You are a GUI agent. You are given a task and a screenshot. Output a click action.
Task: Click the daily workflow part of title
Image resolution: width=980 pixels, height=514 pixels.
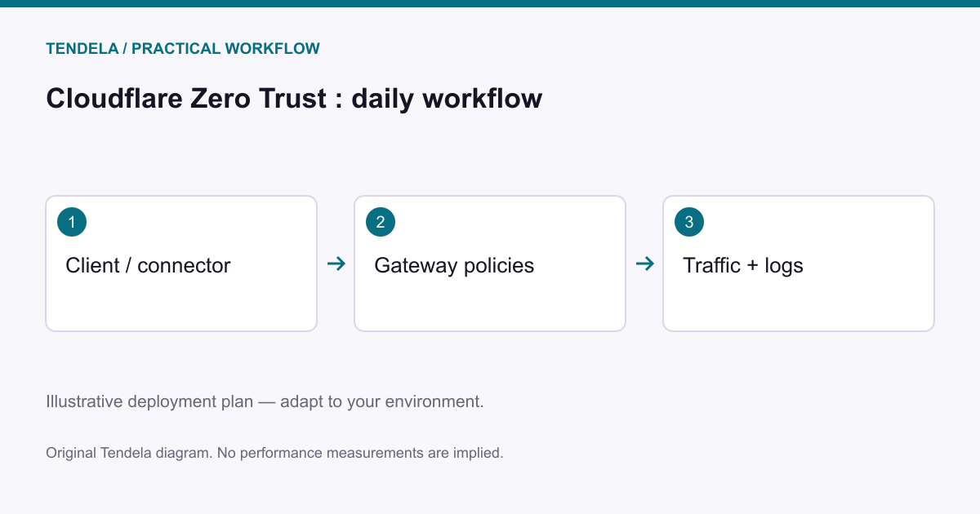(447, 99)
